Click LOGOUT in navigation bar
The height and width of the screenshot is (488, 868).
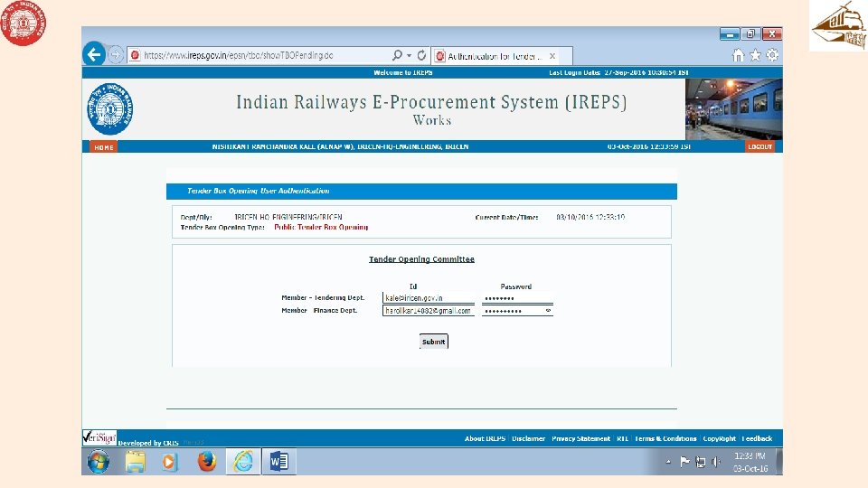click(x=760, y=146)
